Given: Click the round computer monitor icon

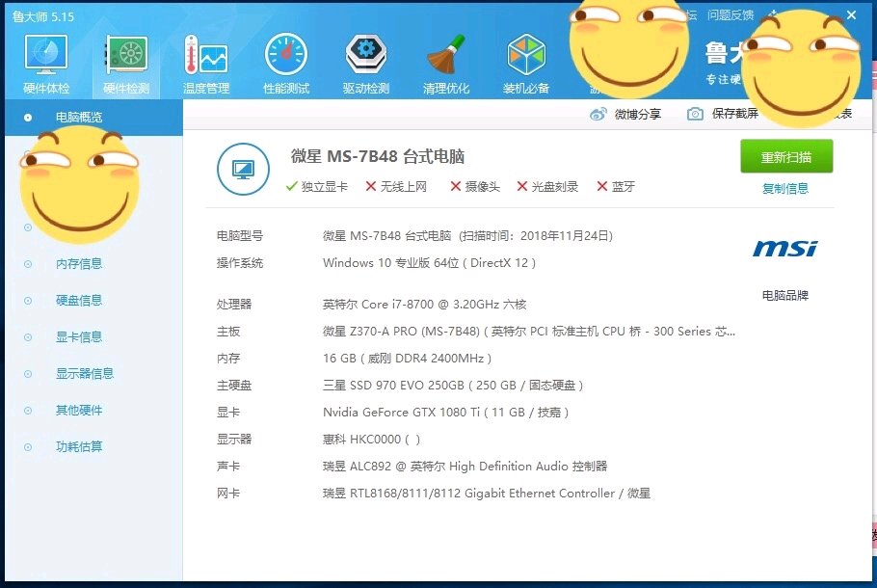Looking at the screenshot, I should [x=243, y=169].
